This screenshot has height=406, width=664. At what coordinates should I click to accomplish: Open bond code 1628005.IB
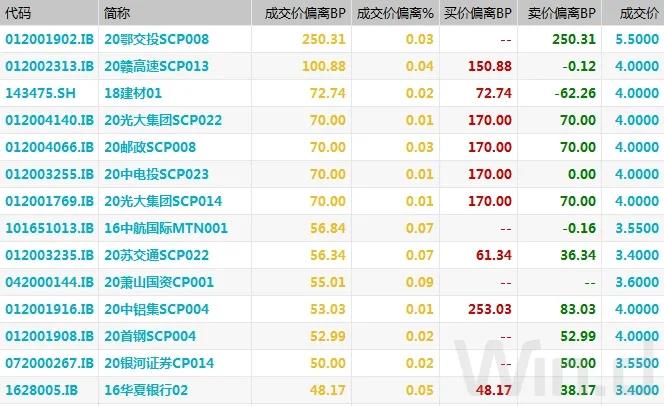tap(42, 390)
